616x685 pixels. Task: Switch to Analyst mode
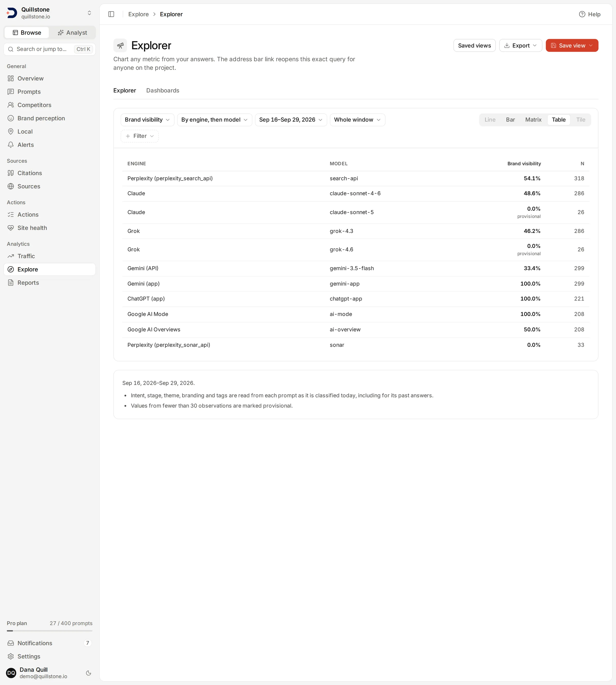72,33
